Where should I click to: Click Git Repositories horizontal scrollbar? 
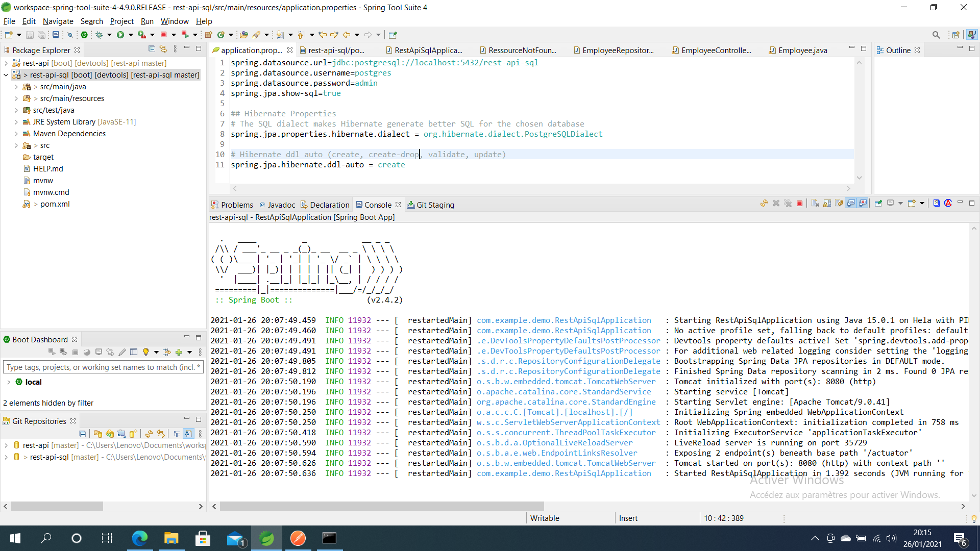[x=57, y=507]
